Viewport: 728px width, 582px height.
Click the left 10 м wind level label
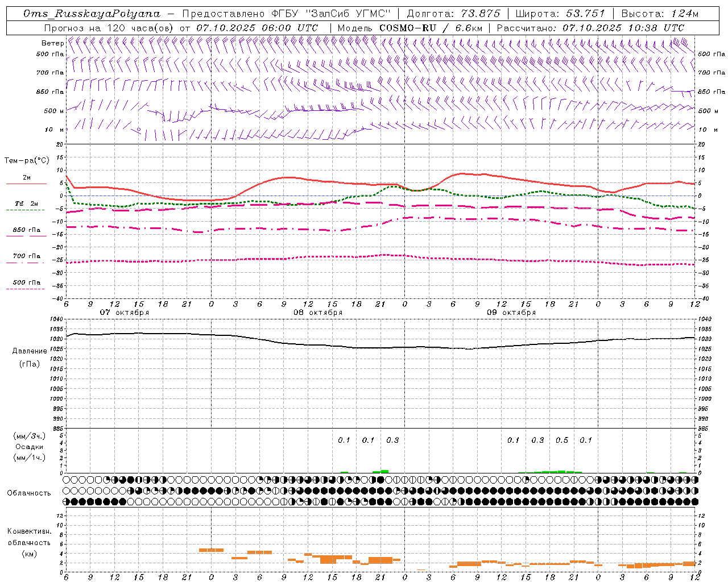click(x=54, y=130)
